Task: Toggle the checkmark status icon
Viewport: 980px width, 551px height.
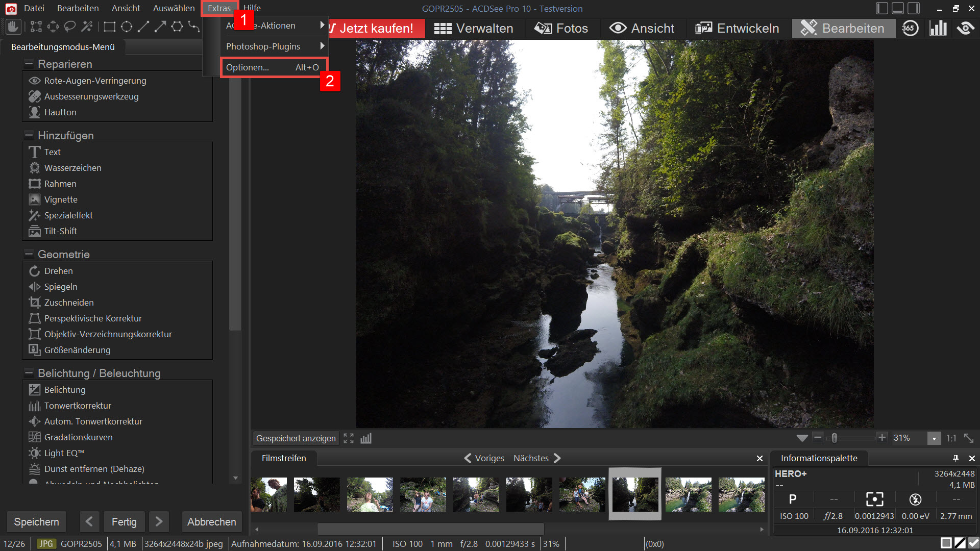Action: pos(973,543)
